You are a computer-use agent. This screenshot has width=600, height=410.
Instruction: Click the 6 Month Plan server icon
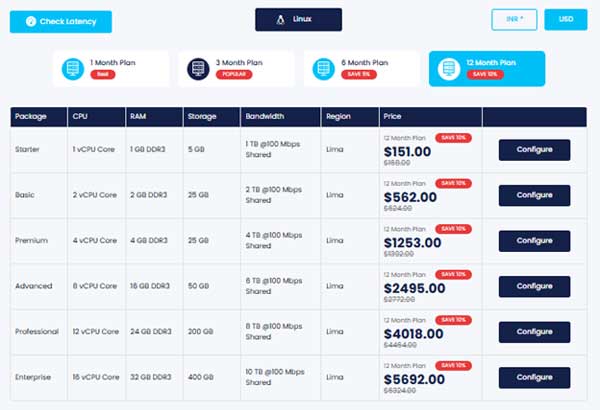322,68
